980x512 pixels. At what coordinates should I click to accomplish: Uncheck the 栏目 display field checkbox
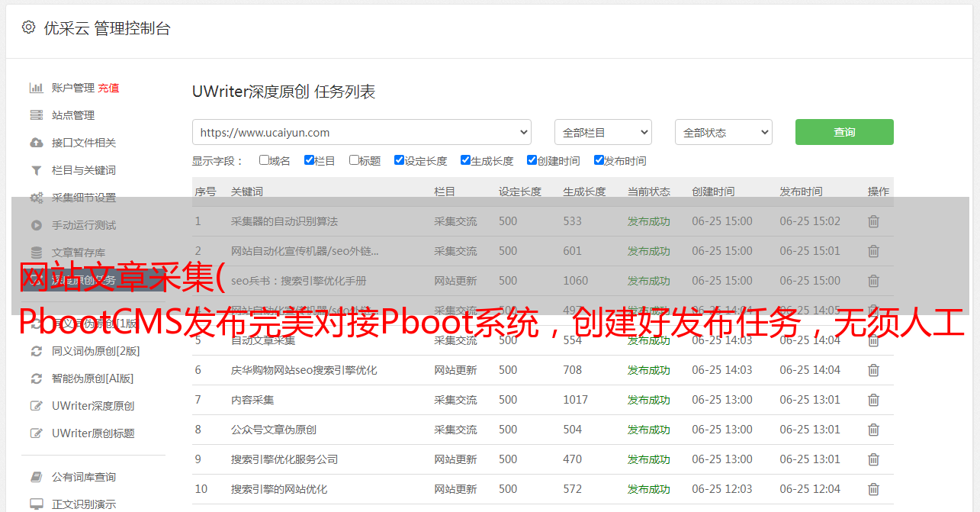coord(309,160)
